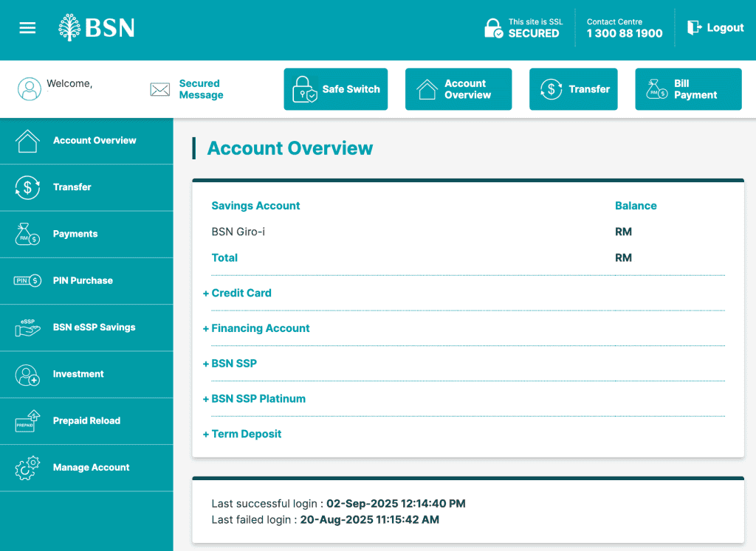The height and width of the screenshot is (551, 756).
Task: Click the last successful login timestamp
Action: click(x=396, y=503)
